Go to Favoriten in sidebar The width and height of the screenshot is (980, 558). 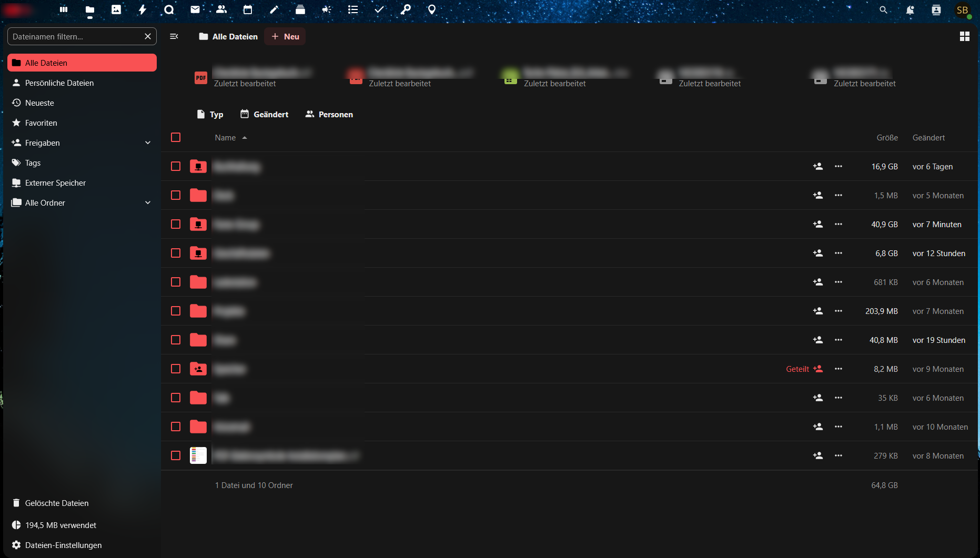point(41,123)
